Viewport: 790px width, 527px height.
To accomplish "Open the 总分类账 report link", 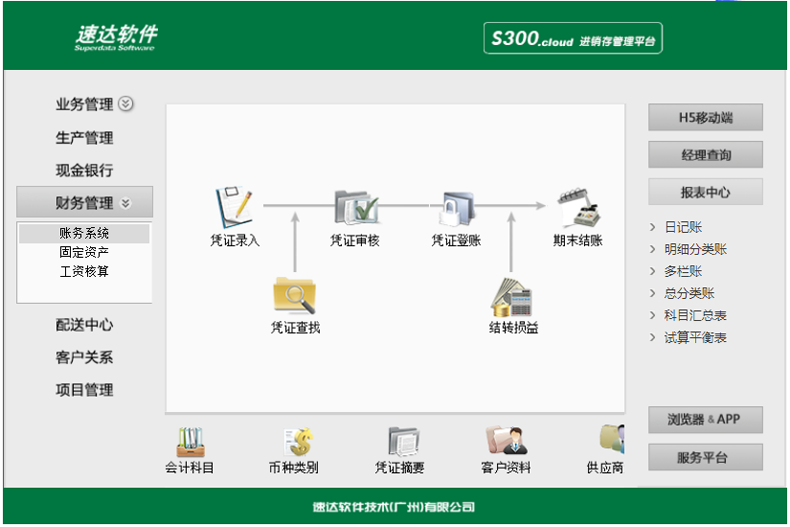I will pyautogui.click(x=689, y=293).
